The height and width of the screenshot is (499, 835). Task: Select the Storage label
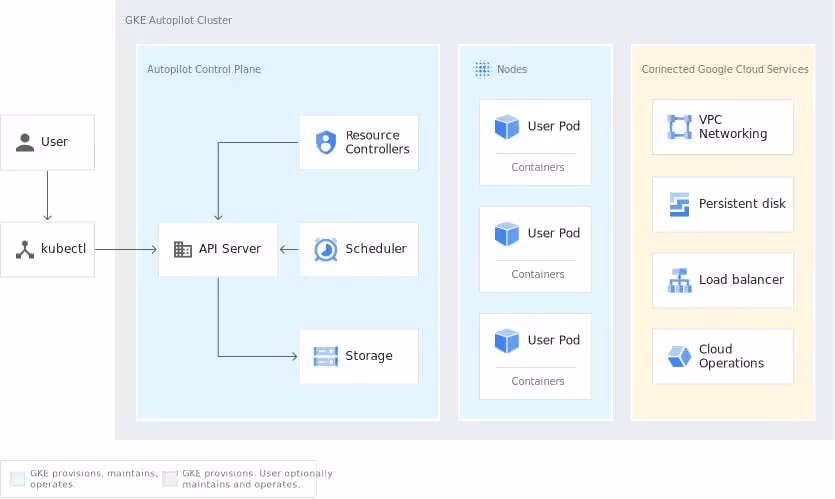coord(369,356)
